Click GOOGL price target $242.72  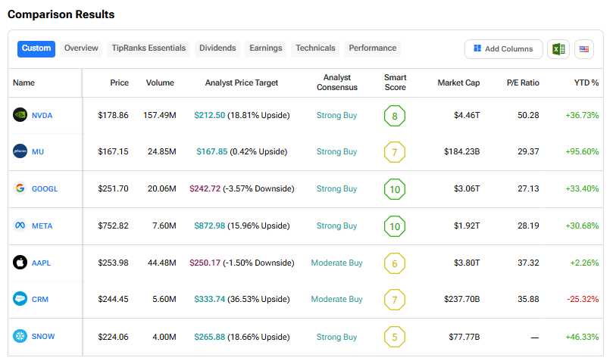205,188
